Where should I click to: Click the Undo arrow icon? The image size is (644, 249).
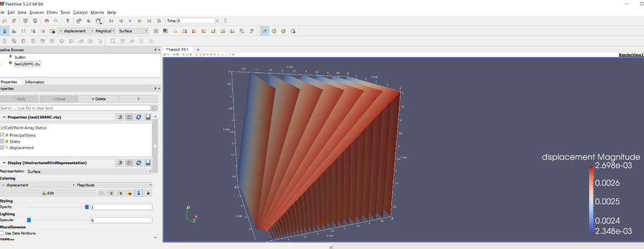pos(47,21)
